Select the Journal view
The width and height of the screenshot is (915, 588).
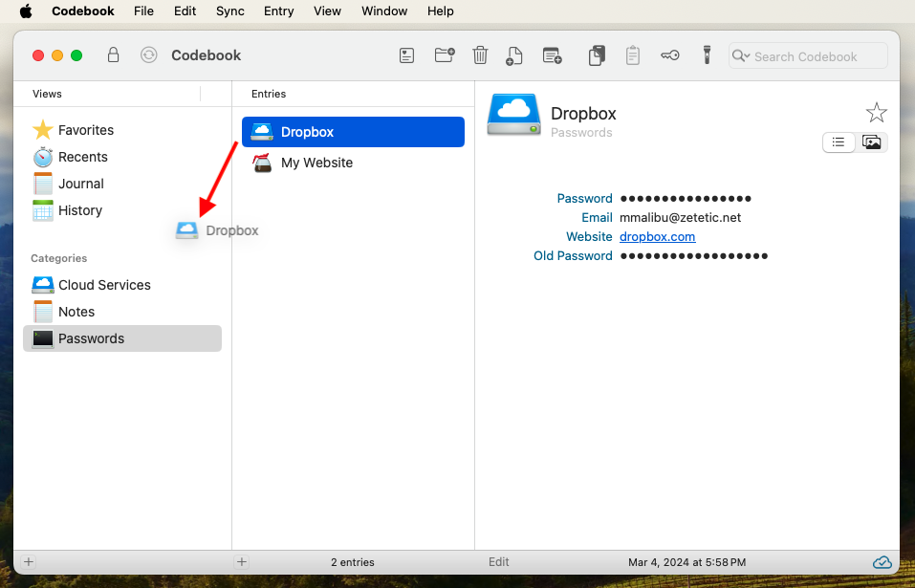(122, 184)
